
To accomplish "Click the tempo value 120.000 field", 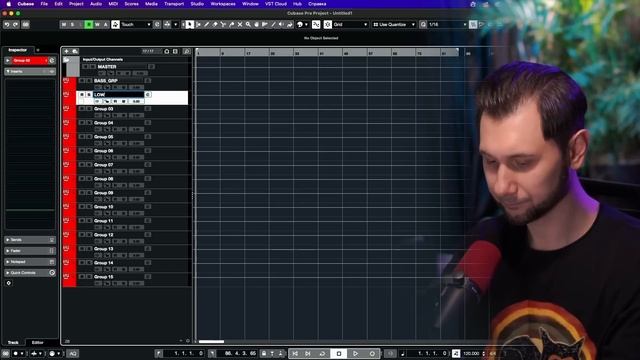I will click(471, 353).
